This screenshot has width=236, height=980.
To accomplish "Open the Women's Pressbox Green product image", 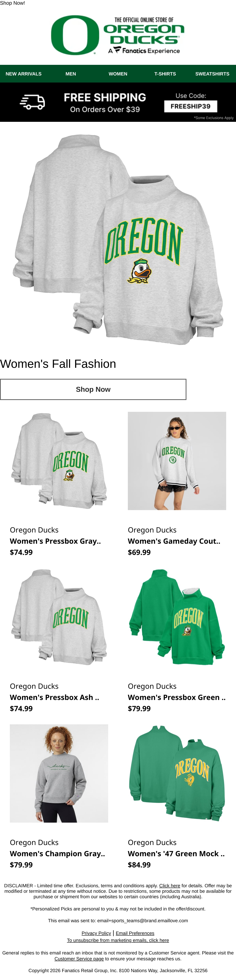I will pyautogui.click(x=177, y=617).
